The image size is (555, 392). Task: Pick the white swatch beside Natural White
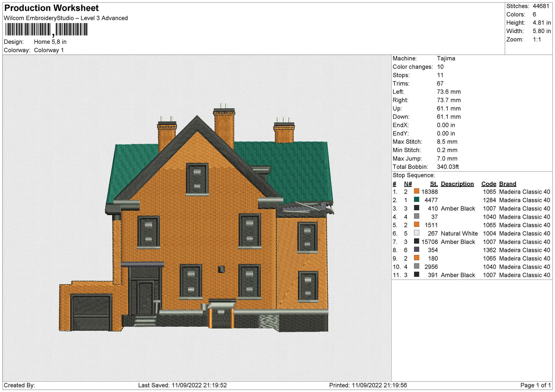[x=416, y=233]
